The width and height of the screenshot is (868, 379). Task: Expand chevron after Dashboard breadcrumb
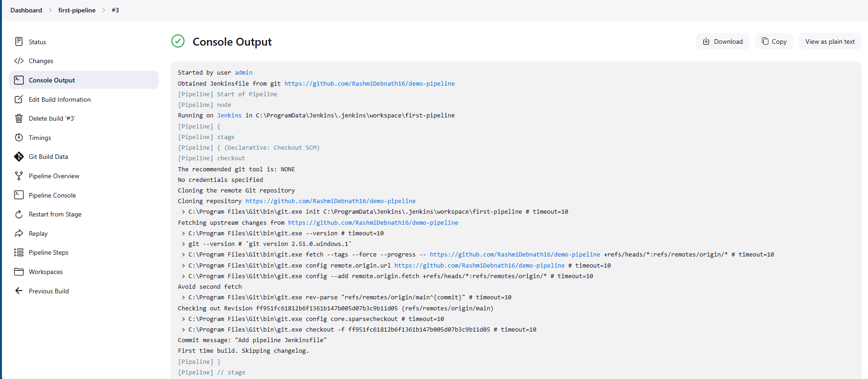click(50, 10)
